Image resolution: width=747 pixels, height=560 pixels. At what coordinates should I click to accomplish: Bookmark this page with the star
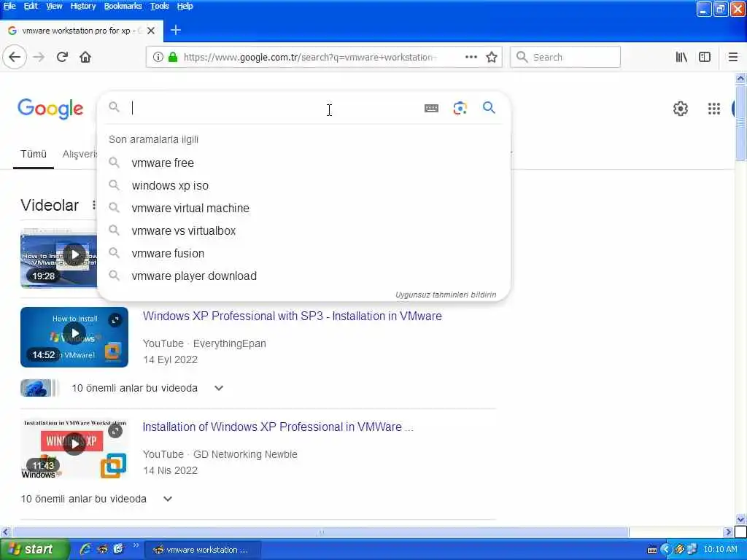pyautogui.click(x=492, y=57)
